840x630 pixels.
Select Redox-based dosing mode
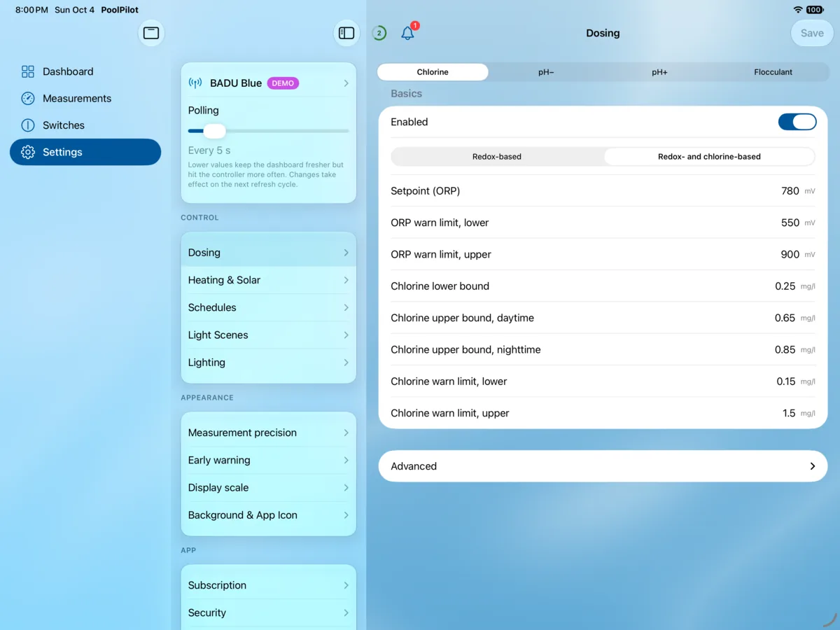pos(497,157)
